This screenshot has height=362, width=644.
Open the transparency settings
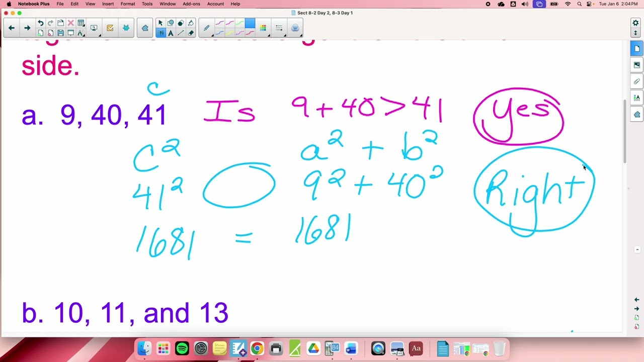click(x=295, y=28)
